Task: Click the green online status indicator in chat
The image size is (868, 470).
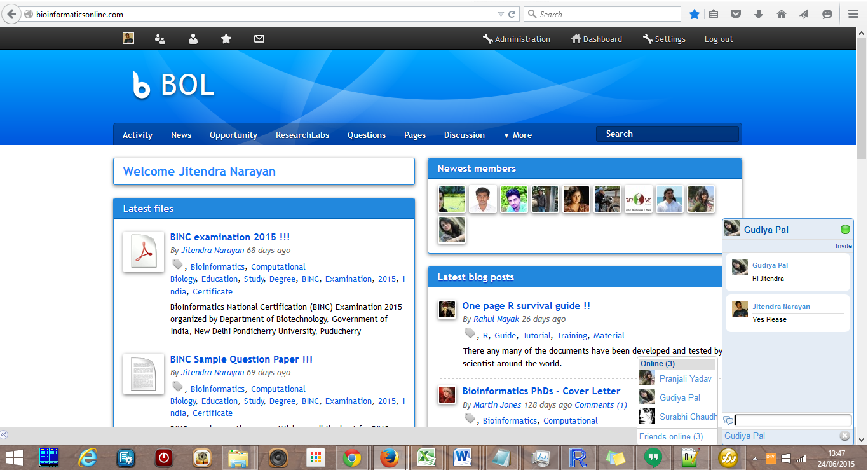Action: [845, 229]
